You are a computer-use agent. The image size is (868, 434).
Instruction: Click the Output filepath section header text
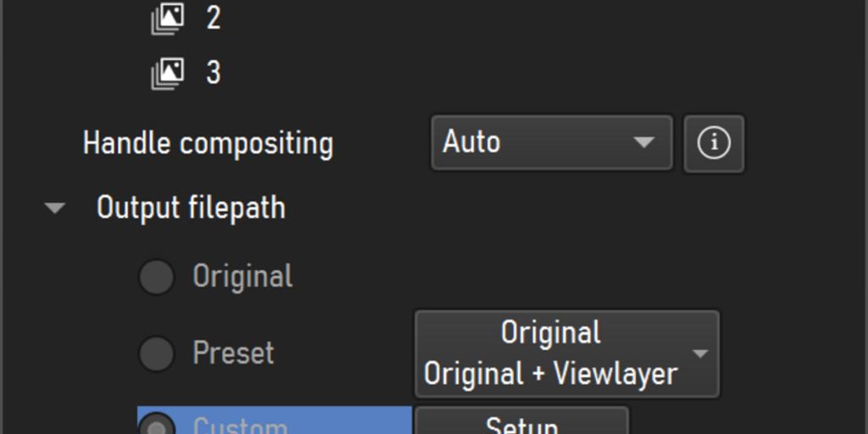pyautogui.click(x=191, y=209)
